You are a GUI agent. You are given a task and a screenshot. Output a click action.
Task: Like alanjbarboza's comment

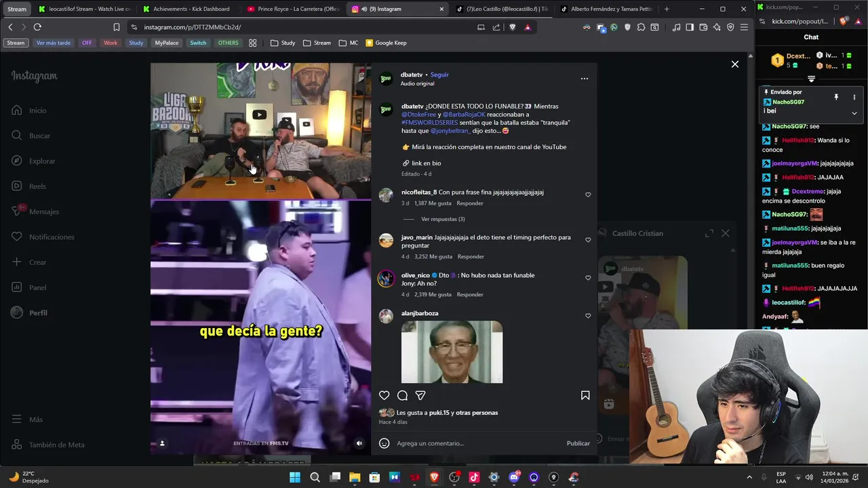[x=588, y=316]
